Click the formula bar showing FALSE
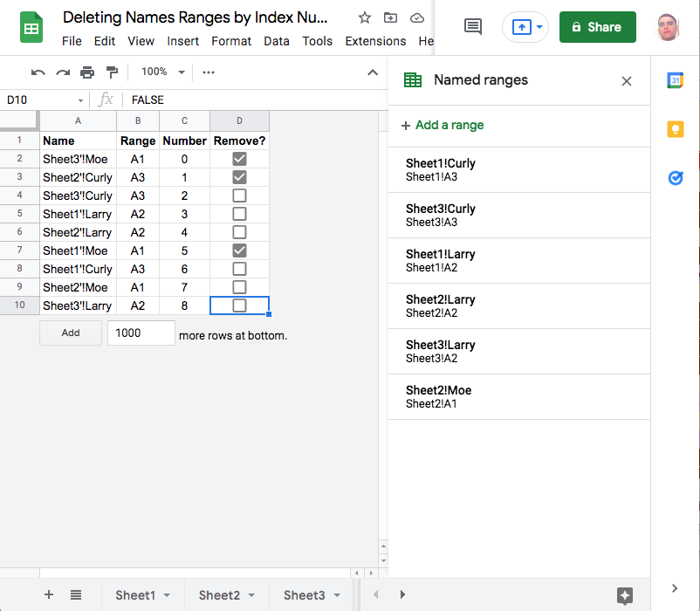700x611 pixels. [x=255, y=100]
